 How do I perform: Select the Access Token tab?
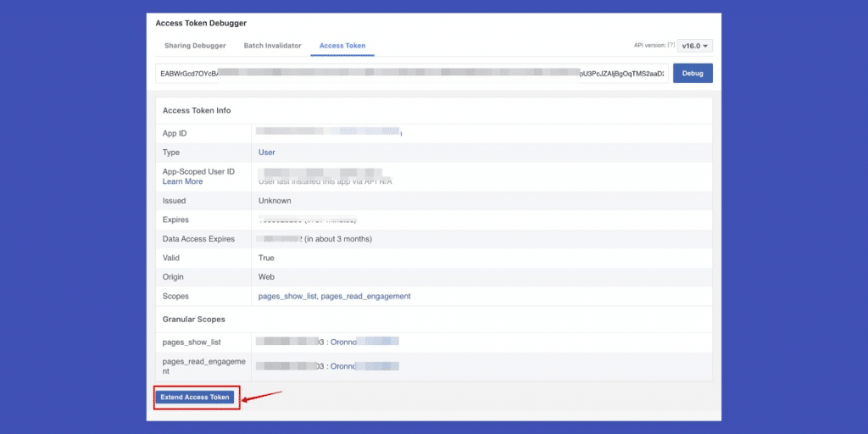342,46
